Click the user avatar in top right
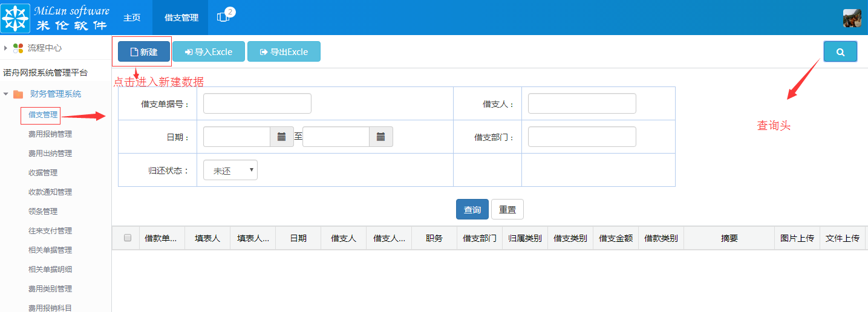The width and height of the screenshot is (868, 312). pos(852,18)
